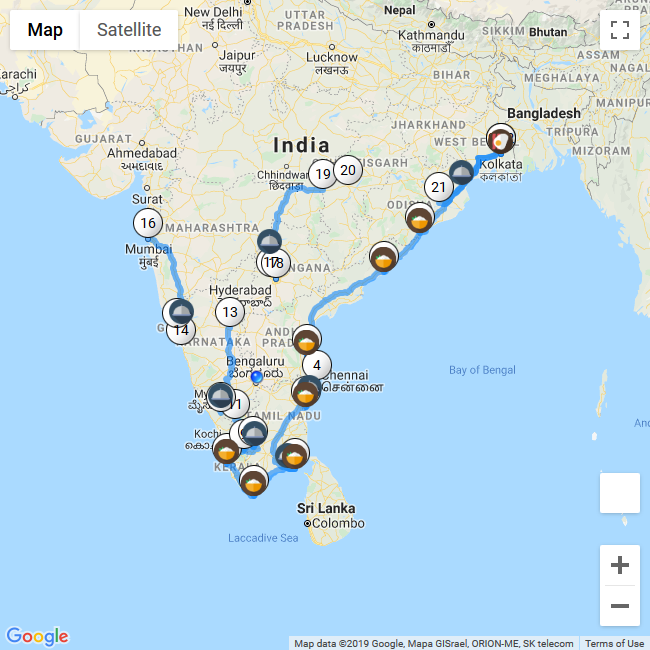Click the fried egg marker near Kolkata
Screen dimensions: 650x650
pos(501,139)
